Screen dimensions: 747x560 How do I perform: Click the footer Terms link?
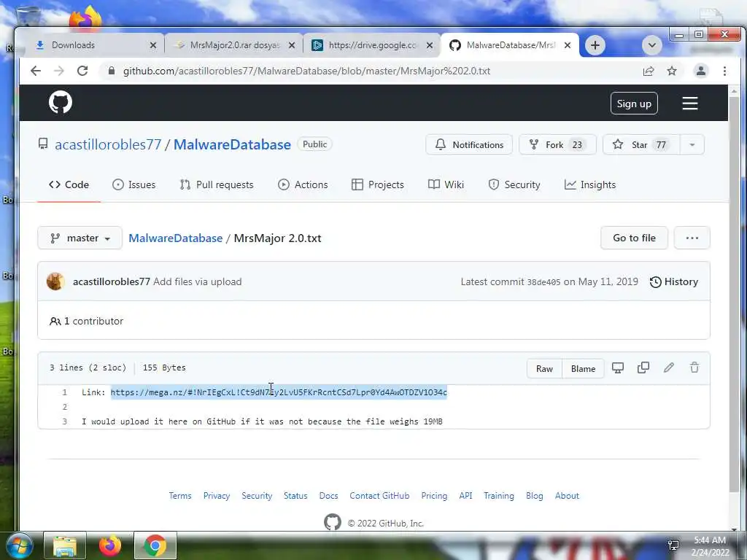pyautogui.click(x=180, y=496)
